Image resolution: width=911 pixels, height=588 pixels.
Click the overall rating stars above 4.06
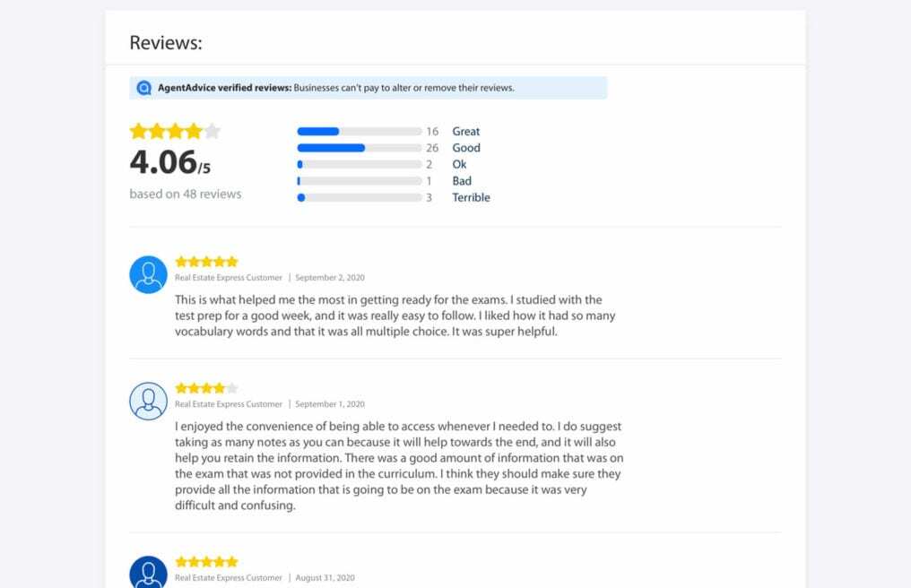click(175, 131)
